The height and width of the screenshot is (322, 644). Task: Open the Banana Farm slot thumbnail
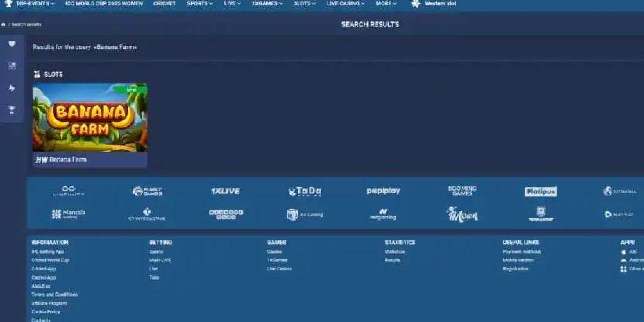(90, 118)
